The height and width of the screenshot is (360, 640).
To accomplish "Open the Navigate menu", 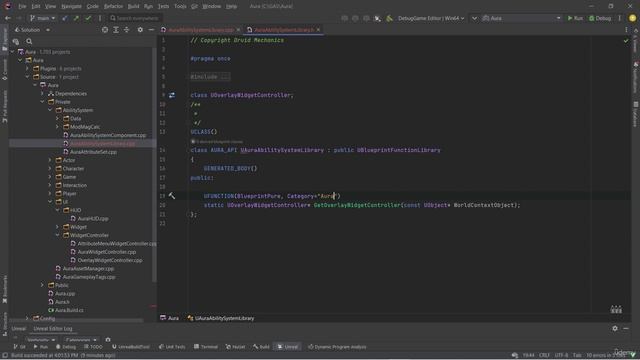I will [71, 6].
